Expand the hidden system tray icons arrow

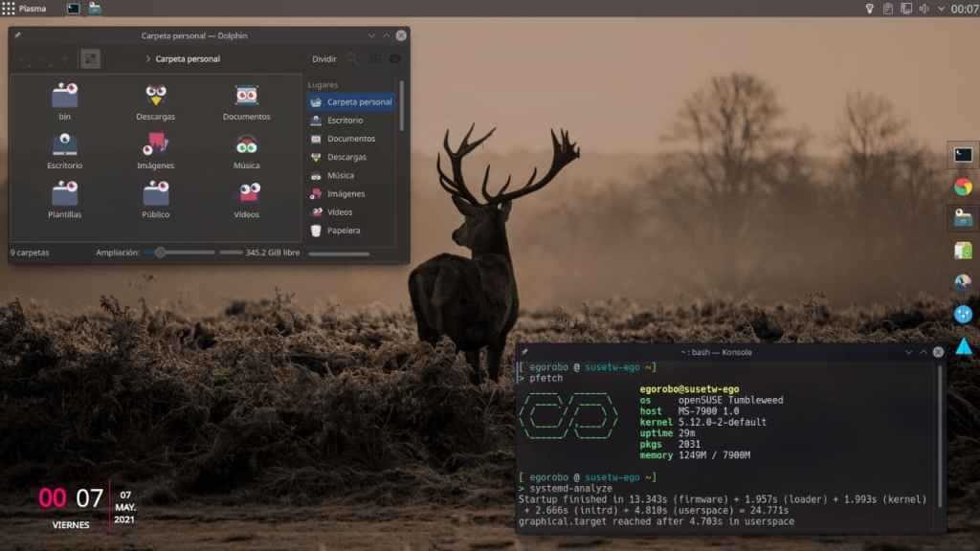coord(942,9)
